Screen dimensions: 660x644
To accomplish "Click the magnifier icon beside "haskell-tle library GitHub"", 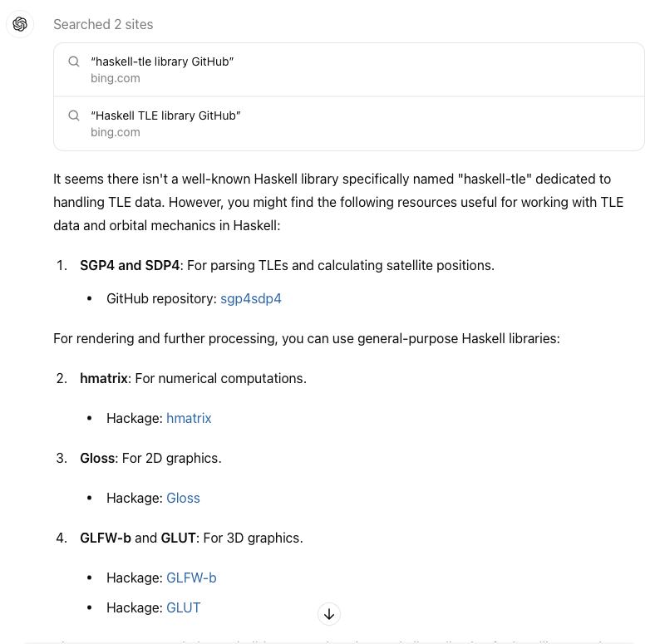I will (74, 62).
